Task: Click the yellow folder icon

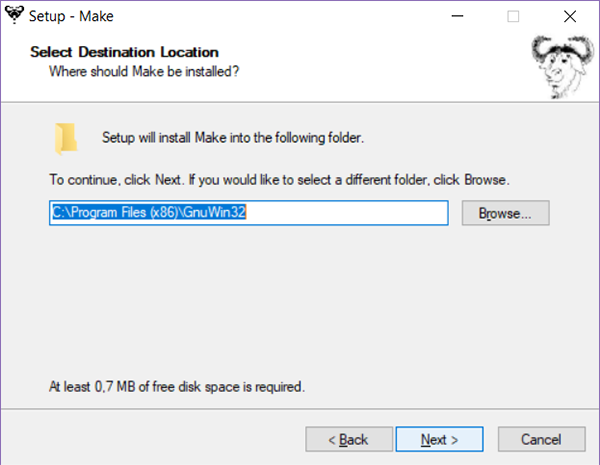Action: (67, 138)
